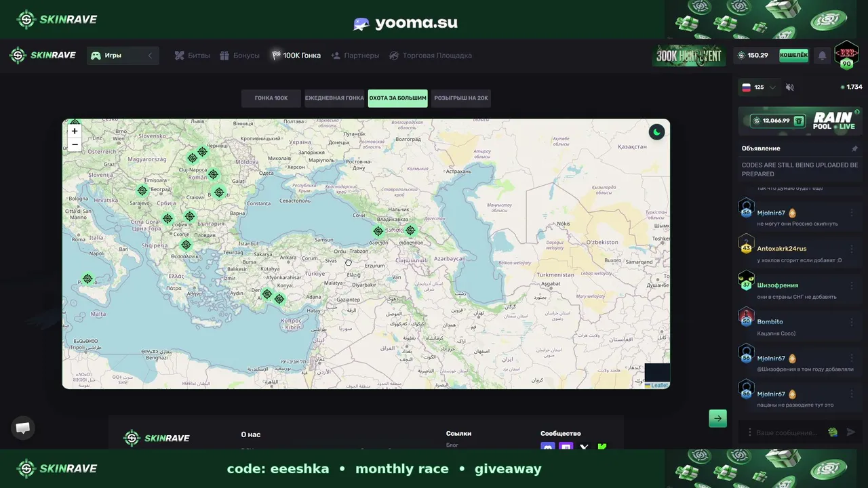Open the 300K Hunt Event banner

689,56
